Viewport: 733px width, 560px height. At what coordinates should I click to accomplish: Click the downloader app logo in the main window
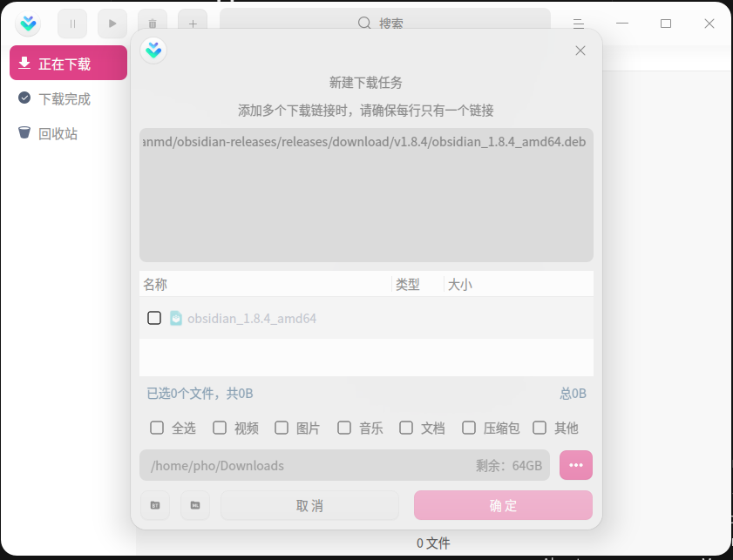coord(28,24)
